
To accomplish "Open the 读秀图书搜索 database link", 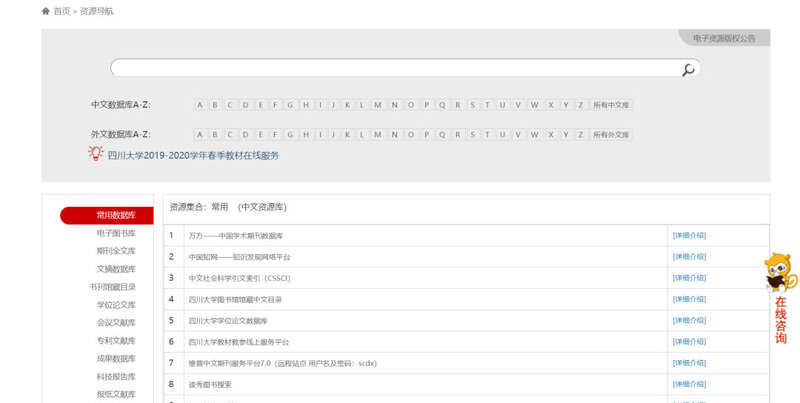I will pos(210,384).
